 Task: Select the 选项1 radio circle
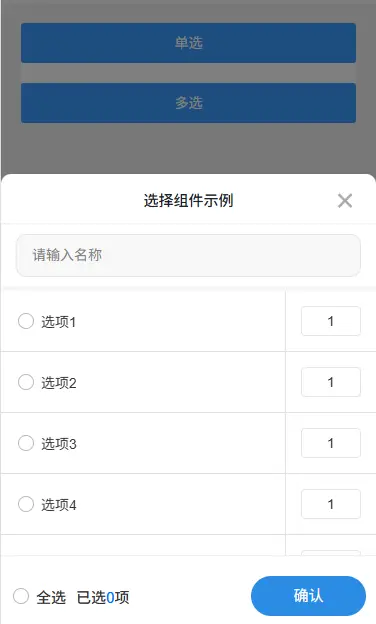pos(26,321)
